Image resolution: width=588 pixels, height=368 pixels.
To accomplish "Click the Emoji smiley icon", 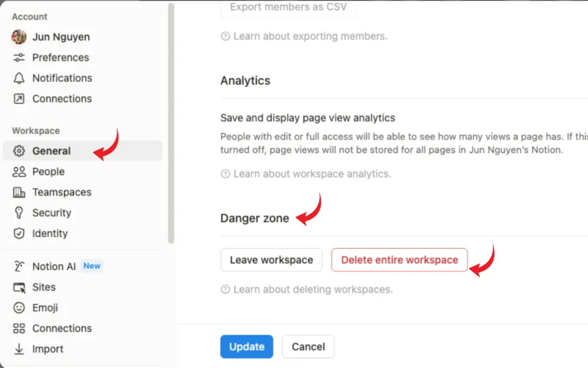I will (19, 308).
